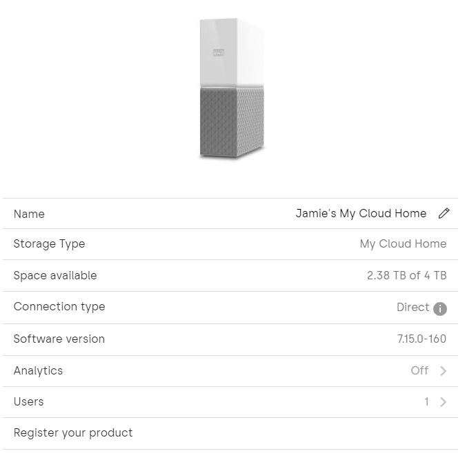Click the info icon next to Direct
Viewport: 476px width, 460px height.
click(440, 308)
